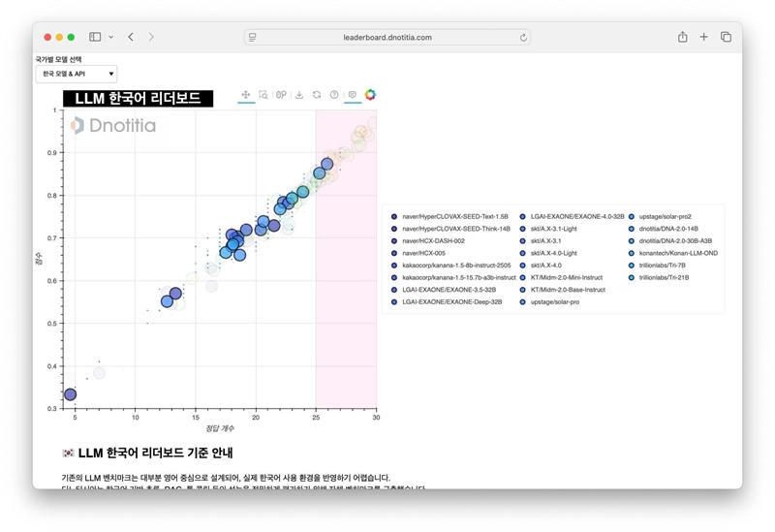Image resolution: width=775 pixels, height=532 pixels.
Task: Click trillionlabs/Tri-7B legend entry
Action: click(x=657, y=266)
